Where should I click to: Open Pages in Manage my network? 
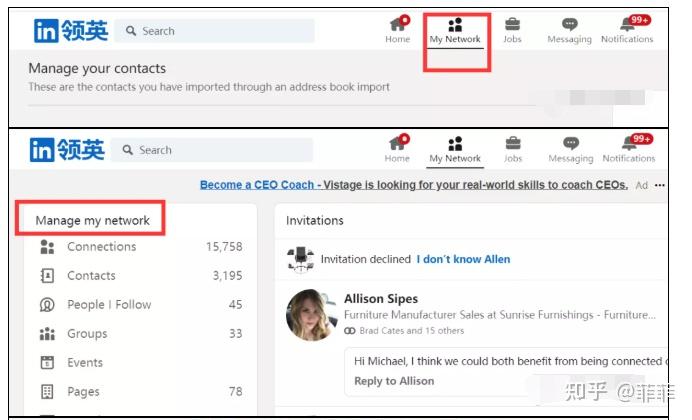[83, 392]
